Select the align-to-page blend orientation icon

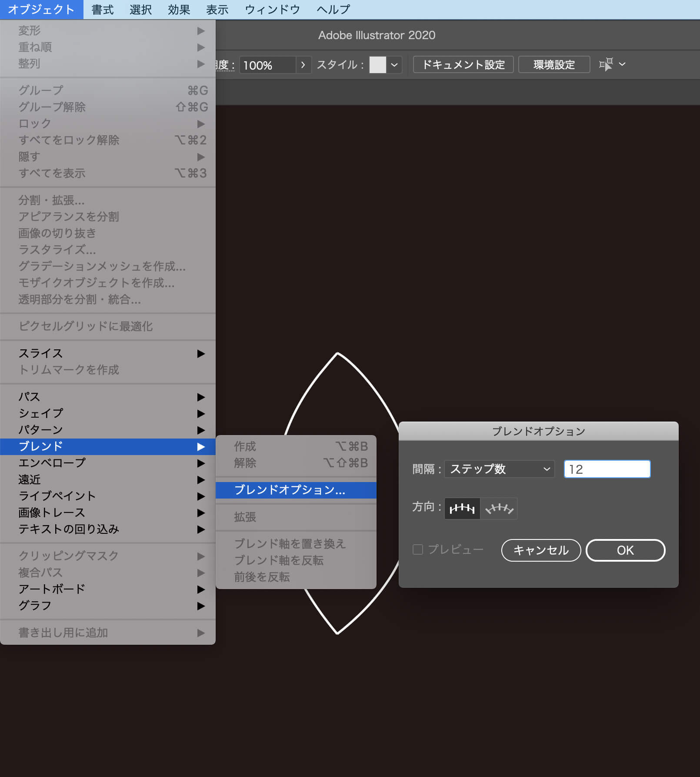pos(461,508)
